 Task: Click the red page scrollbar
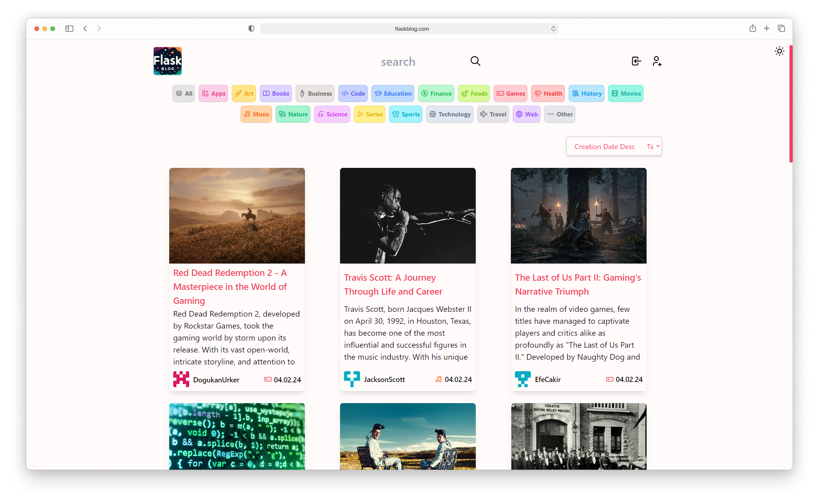coord(791,104)
